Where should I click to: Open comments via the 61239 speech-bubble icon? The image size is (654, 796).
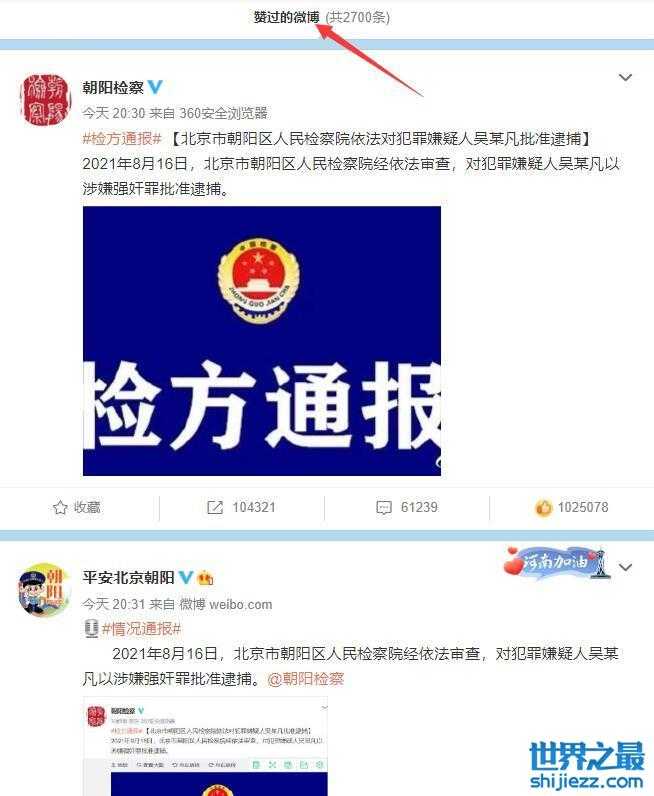(x=384, y=507)
